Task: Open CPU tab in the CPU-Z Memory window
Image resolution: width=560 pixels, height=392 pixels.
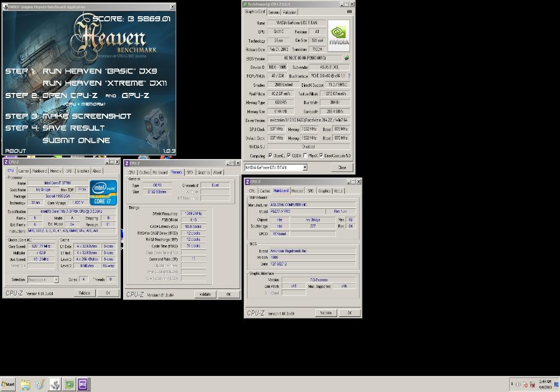Action: pyautogui.click(x=132, y=172)
